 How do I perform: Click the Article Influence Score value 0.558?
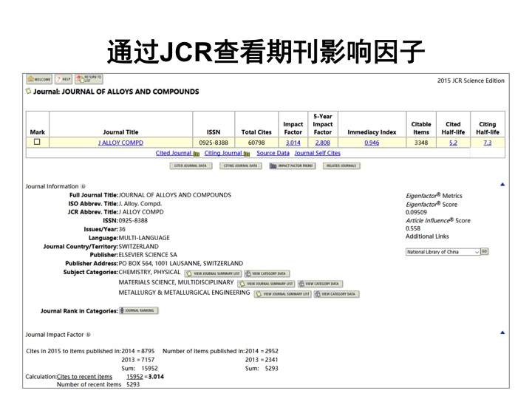tap(413, 228)
